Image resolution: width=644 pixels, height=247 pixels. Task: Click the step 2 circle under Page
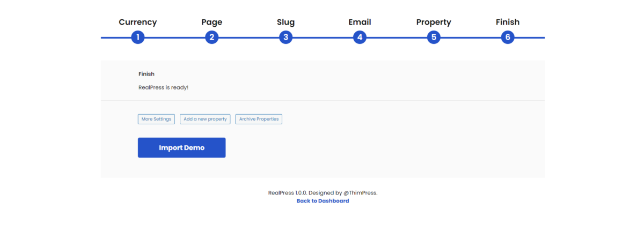[212, 38]
